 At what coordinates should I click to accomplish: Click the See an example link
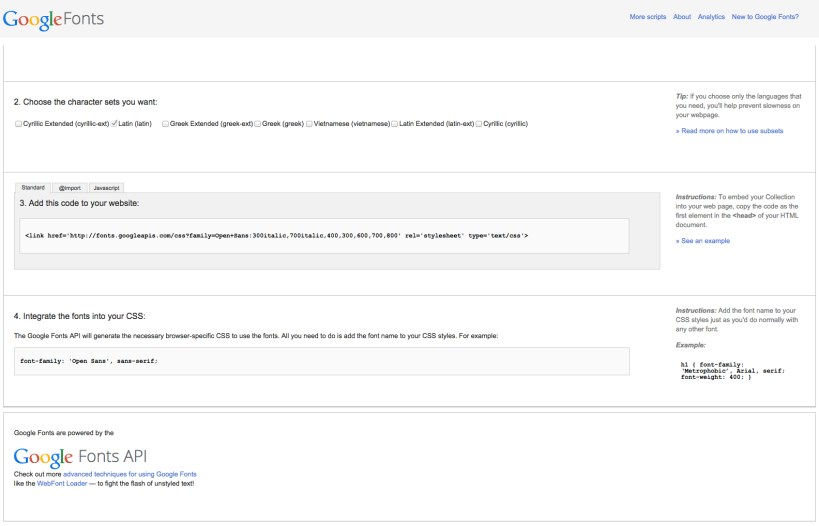click(703, 241)
